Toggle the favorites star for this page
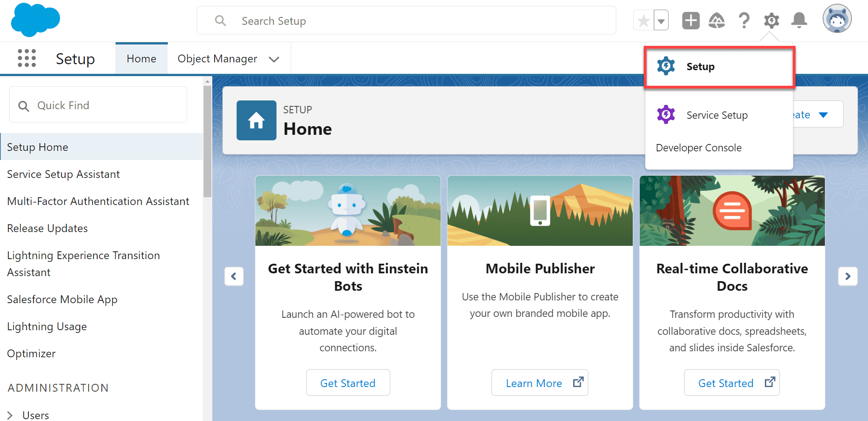 coord(643,20)
